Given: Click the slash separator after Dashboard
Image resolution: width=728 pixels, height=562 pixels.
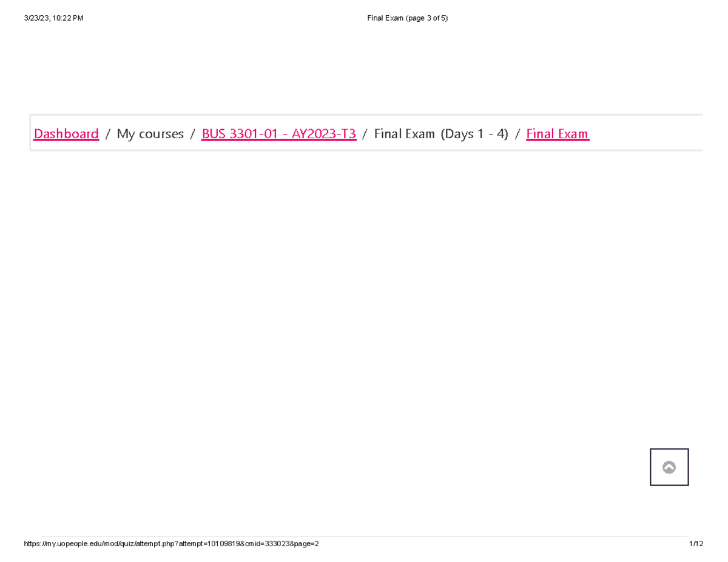Looking at the screenshot, I should pos(107,133).
